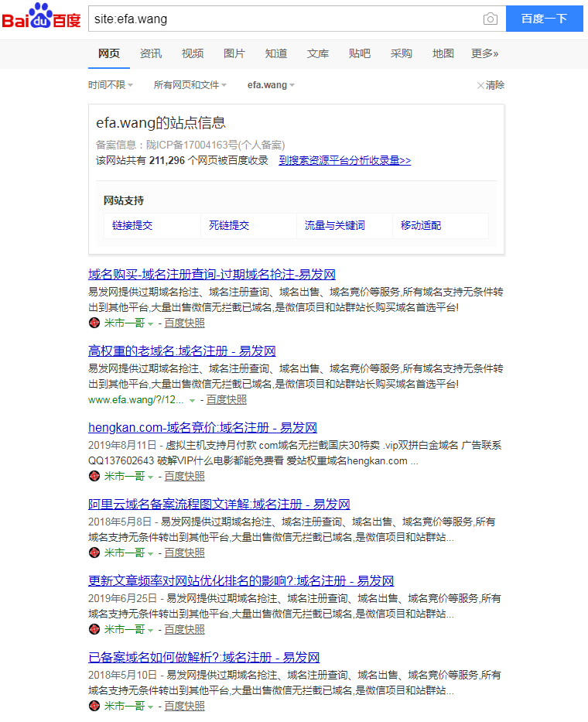Clear filters with the 清除 button
The width and height of the screenshot is (588, 722).
pos(491,85)
